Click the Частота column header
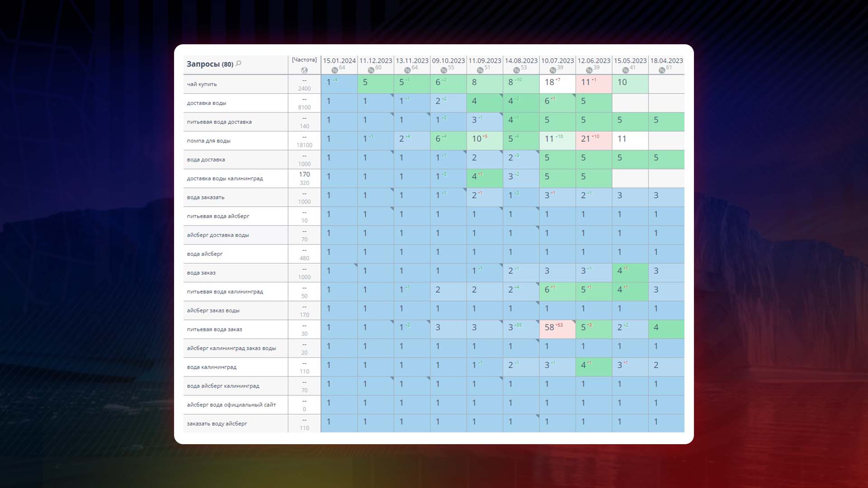868x488 pixels. 304,60
